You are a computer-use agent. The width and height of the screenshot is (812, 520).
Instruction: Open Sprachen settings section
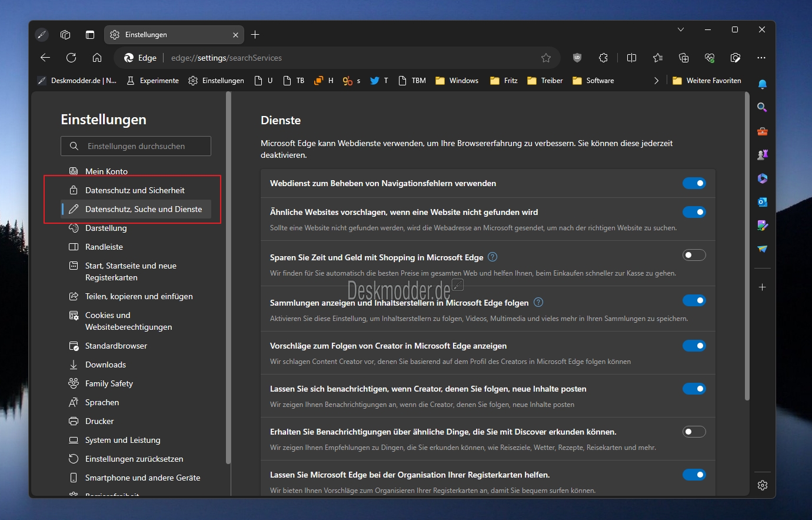136,402
